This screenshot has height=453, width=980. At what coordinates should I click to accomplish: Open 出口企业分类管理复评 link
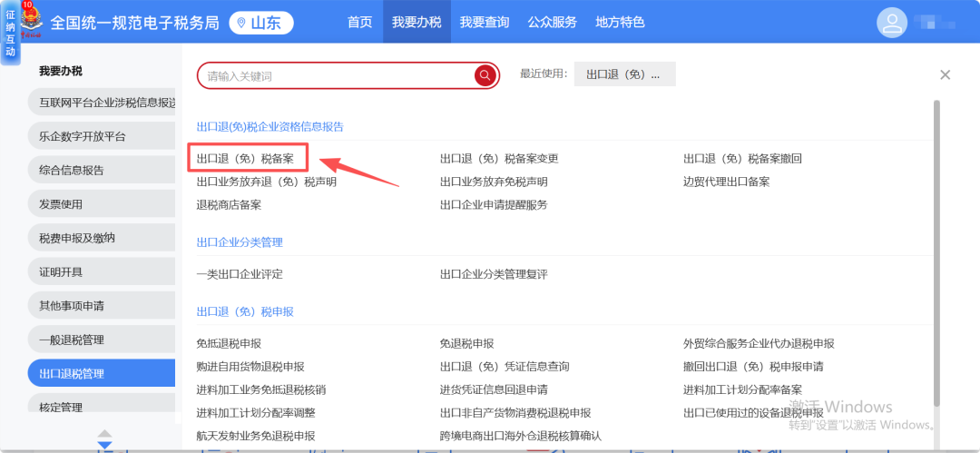click(494, 274)
